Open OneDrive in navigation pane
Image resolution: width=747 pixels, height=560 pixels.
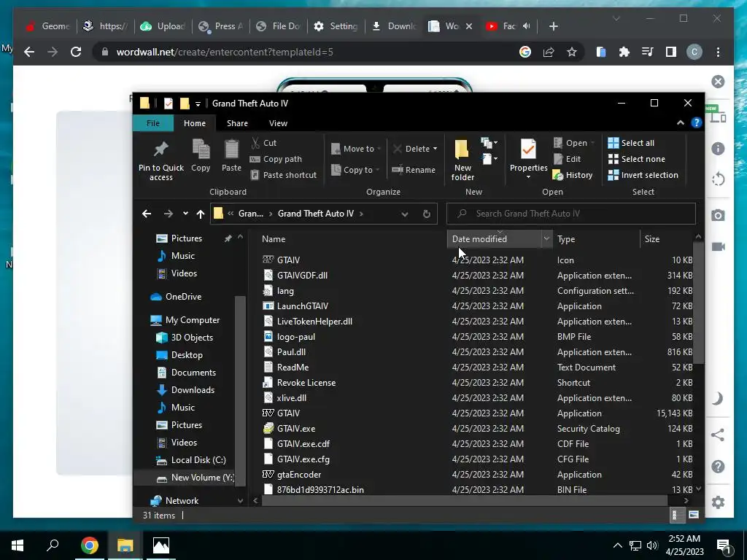(183, 296)
